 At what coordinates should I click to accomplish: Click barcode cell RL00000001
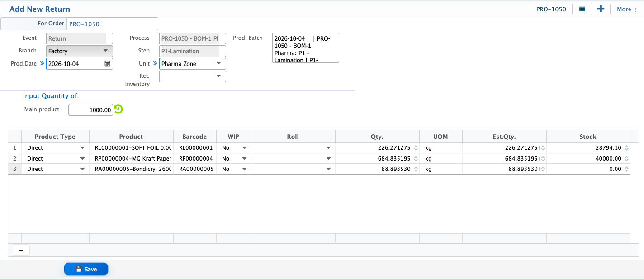[x=195, y=148]
